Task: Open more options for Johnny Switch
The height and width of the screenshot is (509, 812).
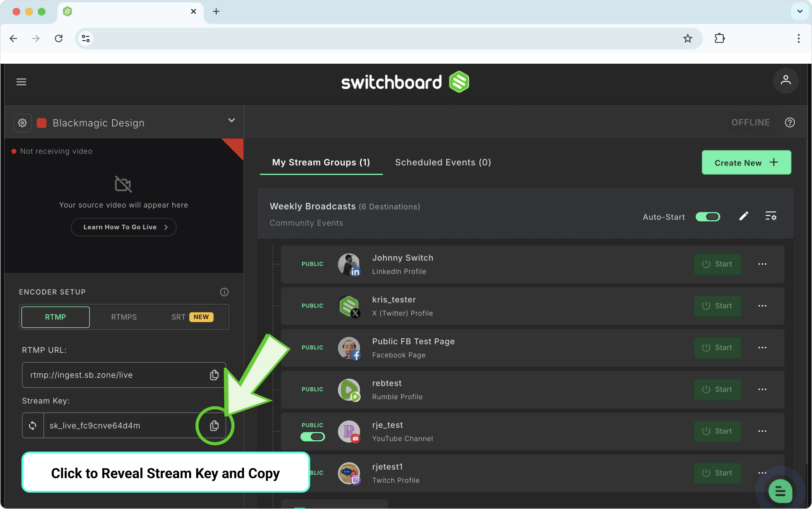Action: coord(762,264)
